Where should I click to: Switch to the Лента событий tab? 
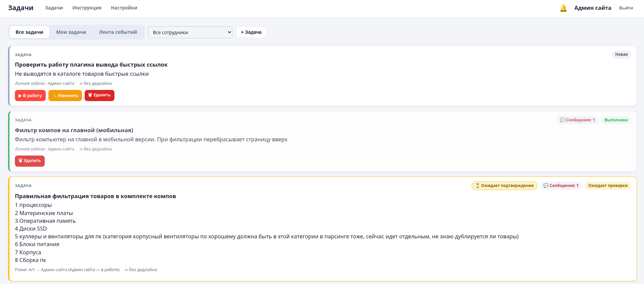(x=118, y=32)
